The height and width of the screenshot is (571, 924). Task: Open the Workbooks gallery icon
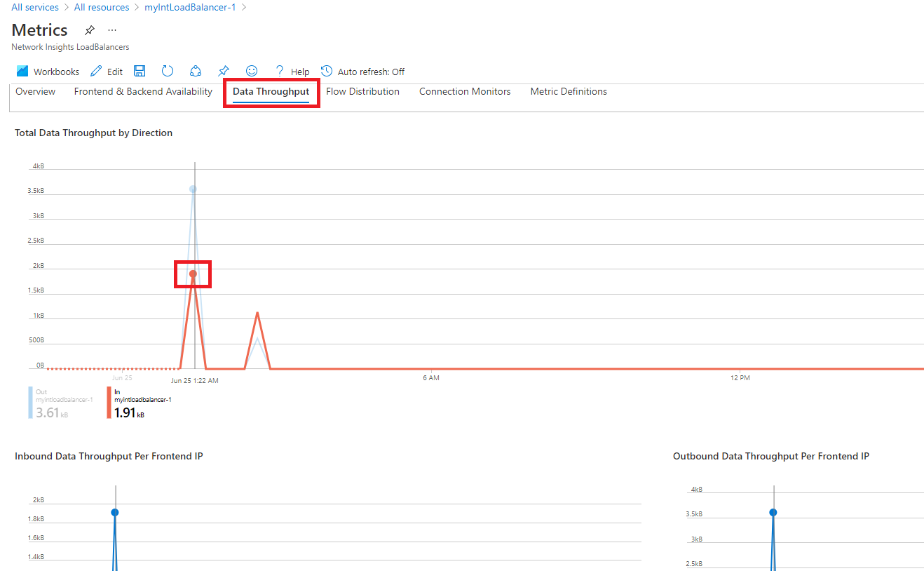click(x=23, y=71)
